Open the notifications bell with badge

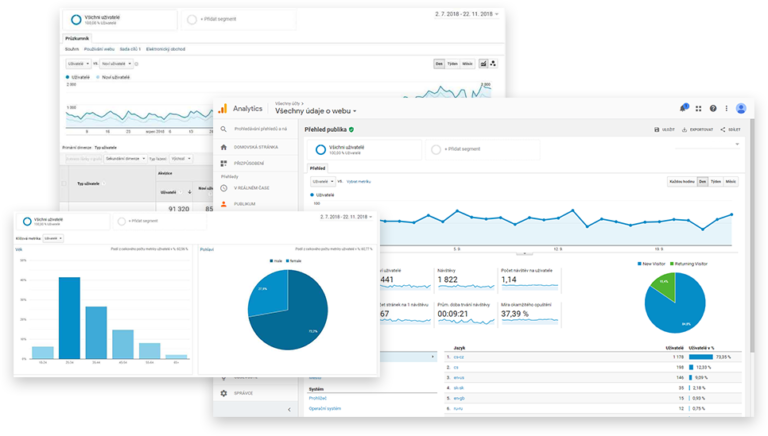(683, 108)
